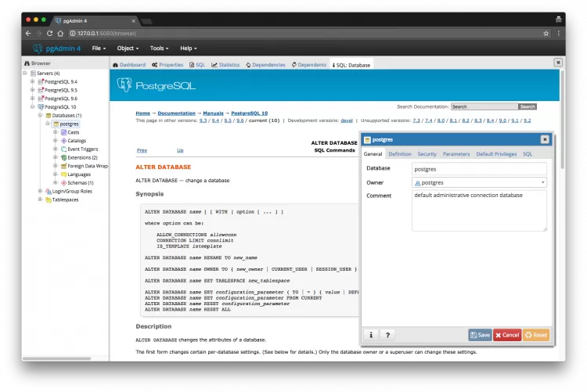The width and height of the screenshot is (587, 392).
Task: Click the Languages node icon
Action: click(x=63, y=174)
